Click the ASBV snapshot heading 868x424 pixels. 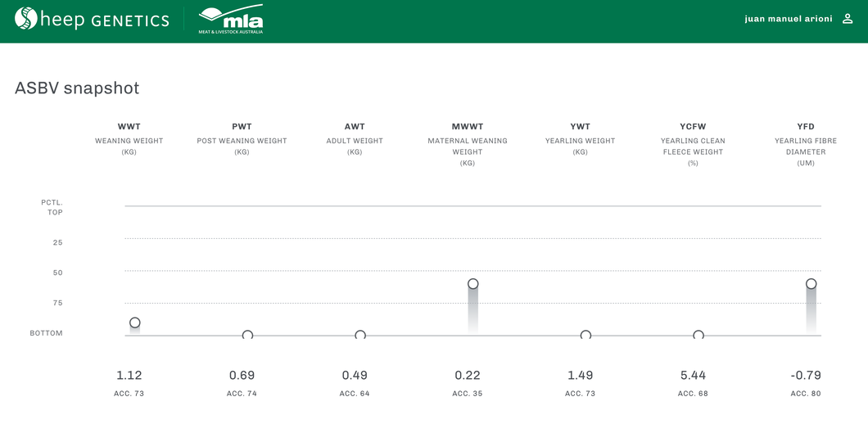[x=77, y=88]
